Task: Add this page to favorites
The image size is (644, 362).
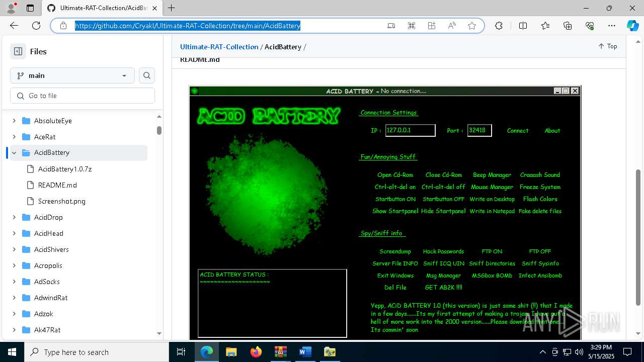Action: (472, 26)
